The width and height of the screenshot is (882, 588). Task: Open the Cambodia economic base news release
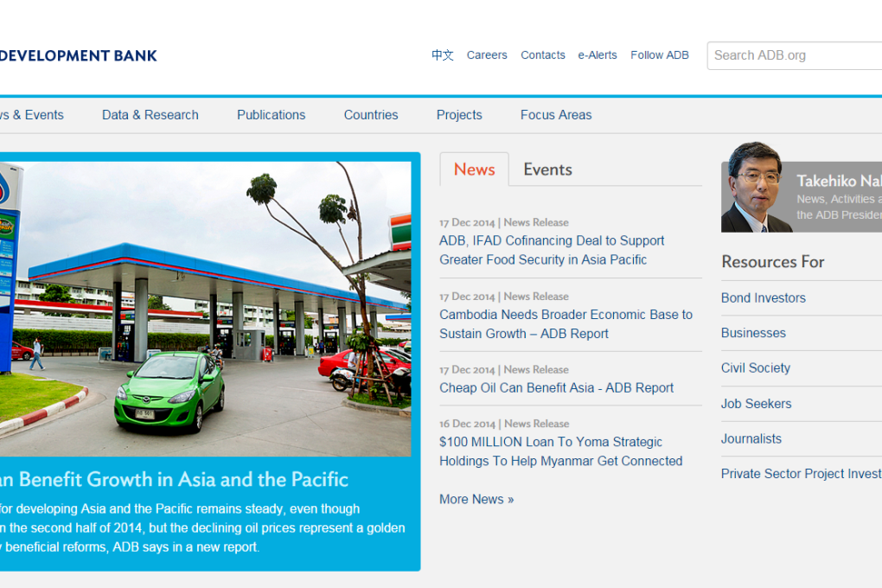[566, 323]
